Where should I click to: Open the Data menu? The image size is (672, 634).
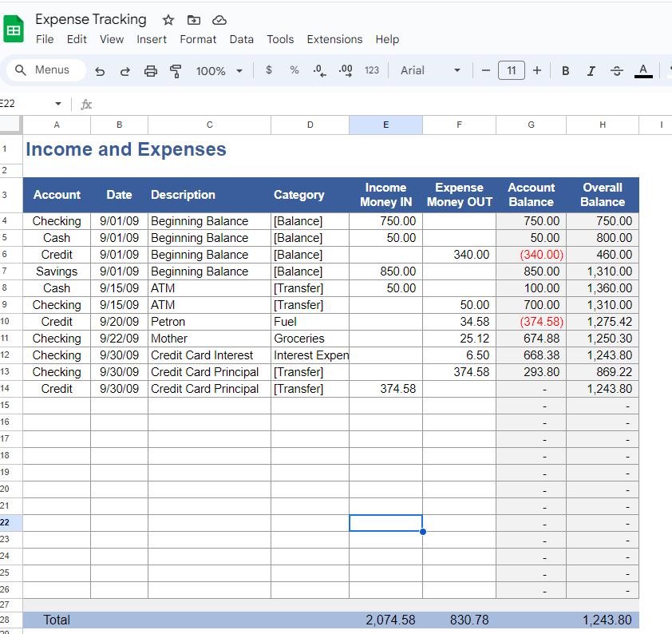point(241,39)
